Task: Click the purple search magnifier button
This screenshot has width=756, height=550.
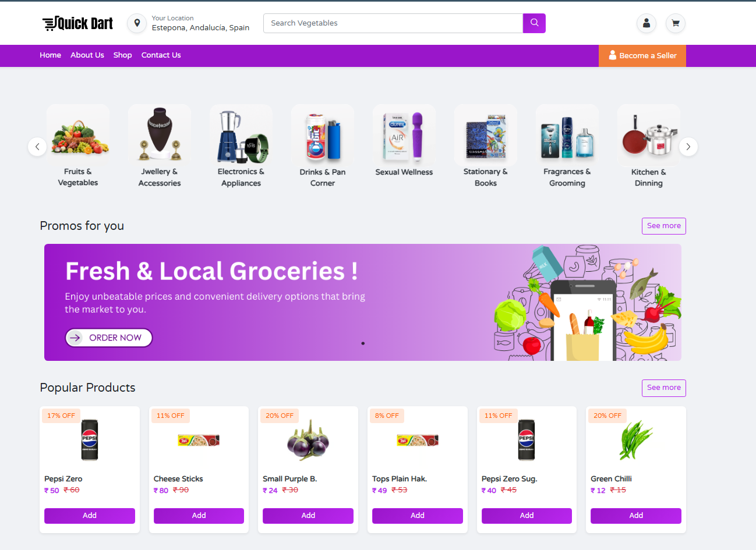Action: (x=534, y=23)
